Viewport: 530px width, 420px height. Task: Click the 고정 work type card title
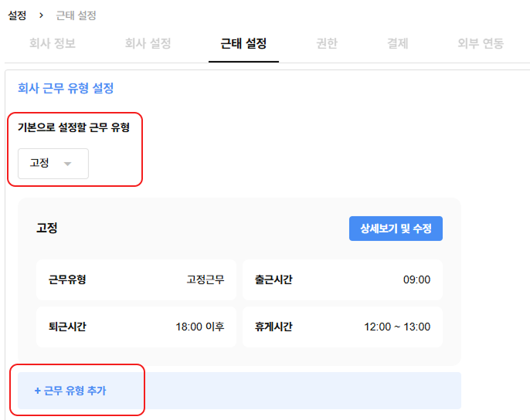(46, 228)
